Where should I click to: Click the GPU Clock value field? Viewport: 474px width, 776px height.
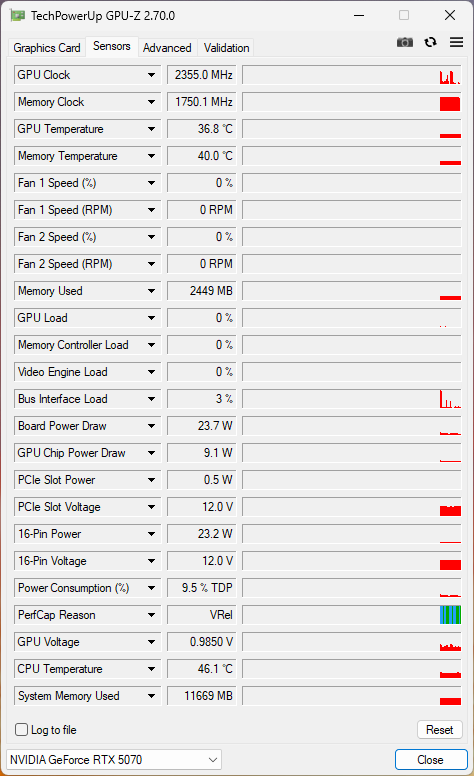click(x=202, y=75)
